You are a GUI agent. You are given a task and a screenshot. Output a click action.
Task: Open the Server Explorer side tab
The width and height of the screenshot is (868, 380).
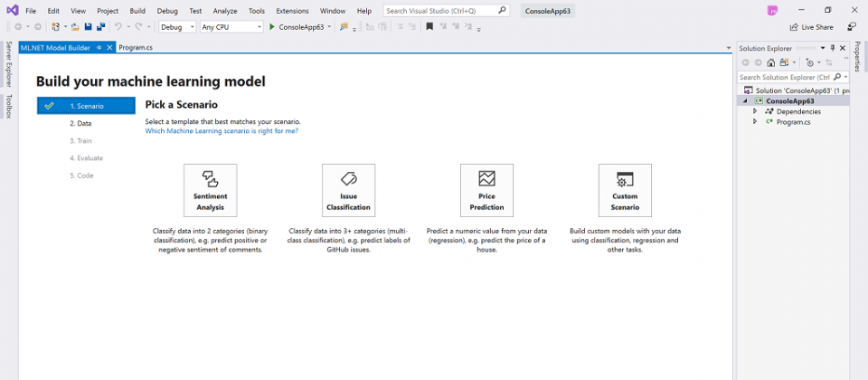pyautogui.click(x=8, y=63)
